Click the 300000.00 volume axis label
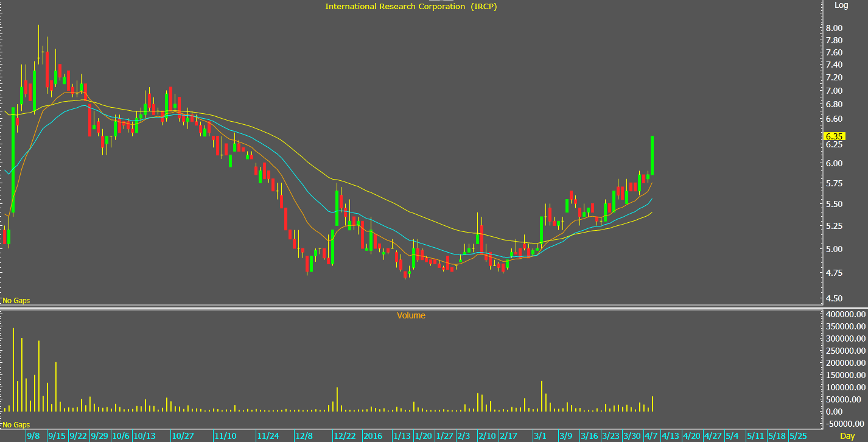 (845, 339)
